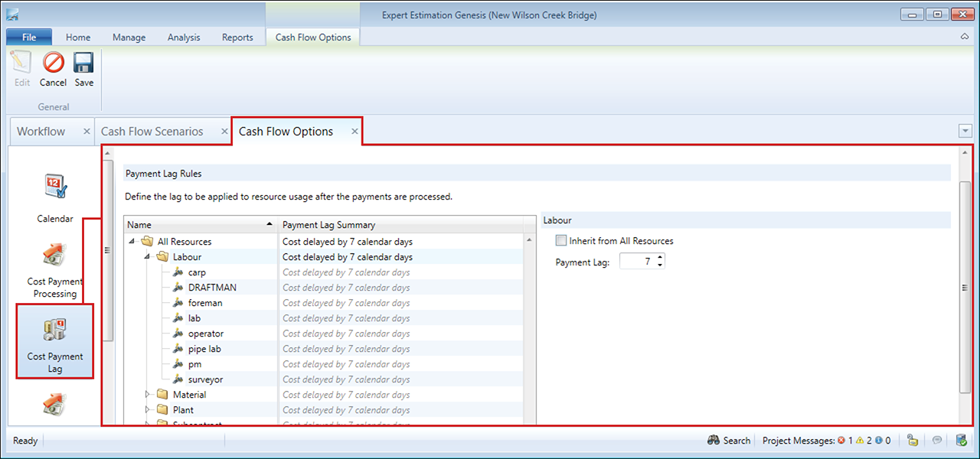Expand the Material folder node
The height and width of the screenshot is (459, 980).
(x=148, y=395)
